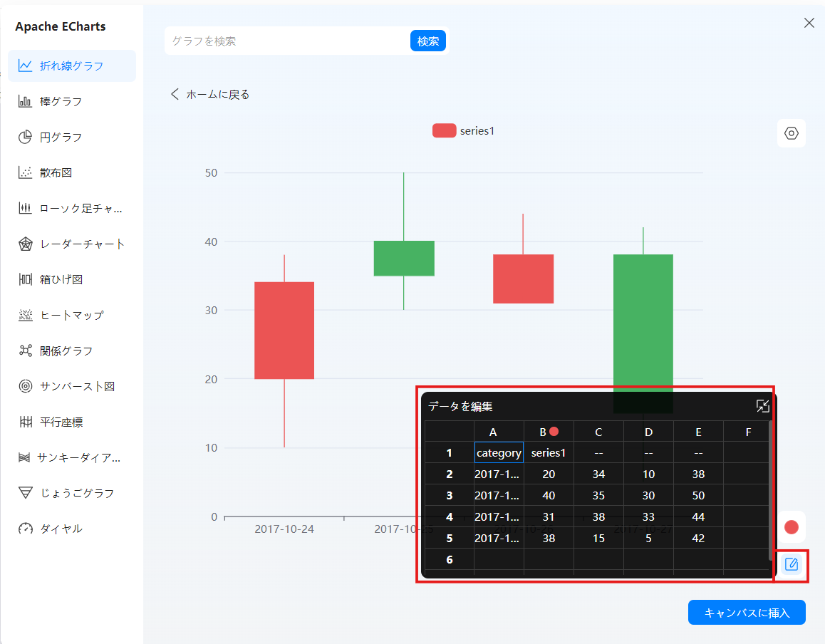Click the blue search button
This screenshot has height=644, width=825.
[427, 41]
